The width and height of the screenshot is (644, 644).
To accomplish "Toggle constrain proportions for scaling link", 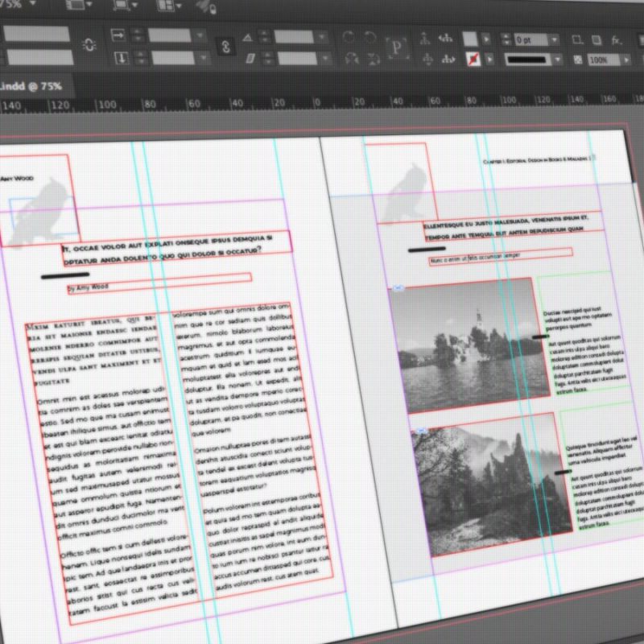I will (225, 47).
